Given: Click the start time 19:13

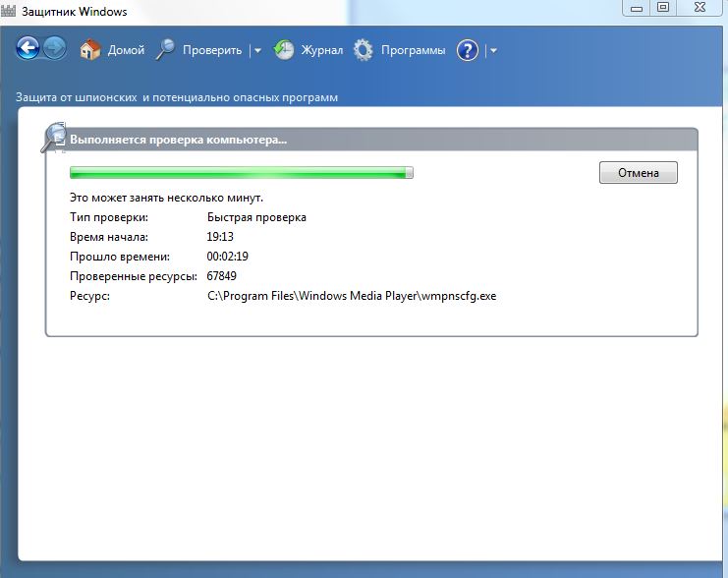Looking at the screenshot, I should coord(220,237).
